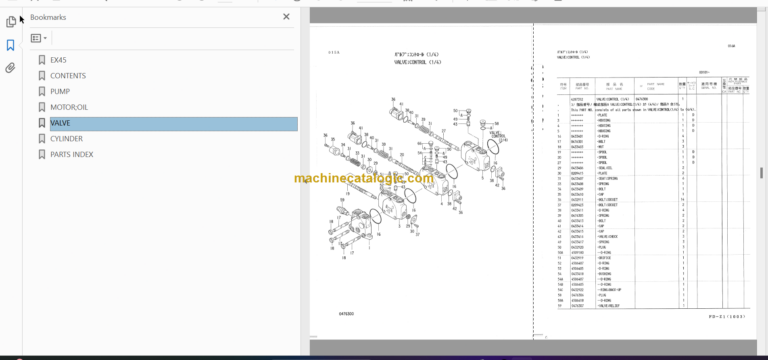Screen dimensions: 768x360
Task: Click the bookmark icon beside MOTOR;OIL
Action: click(42, 107)
